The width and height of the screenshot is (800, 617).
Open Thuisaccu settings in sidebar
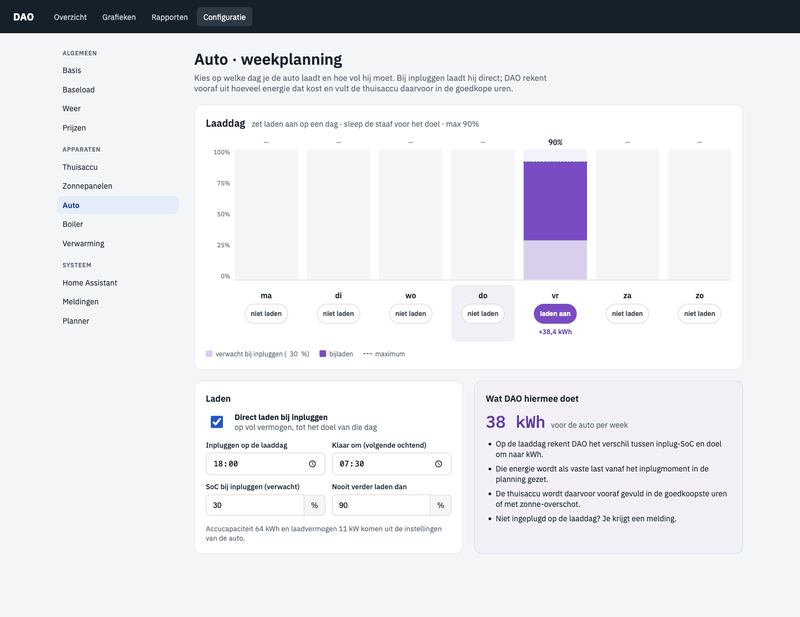click(117, 167)
